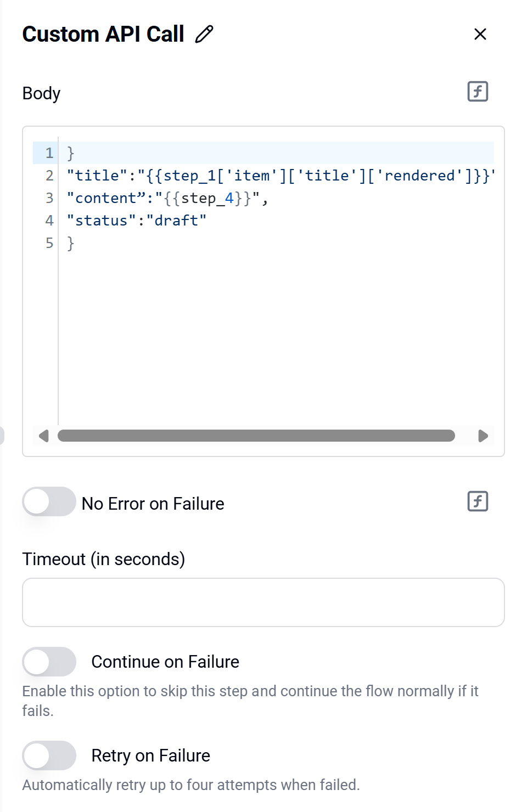Click the "content" step_4 line in the editor
516x812 pixels.
[167, 198]
